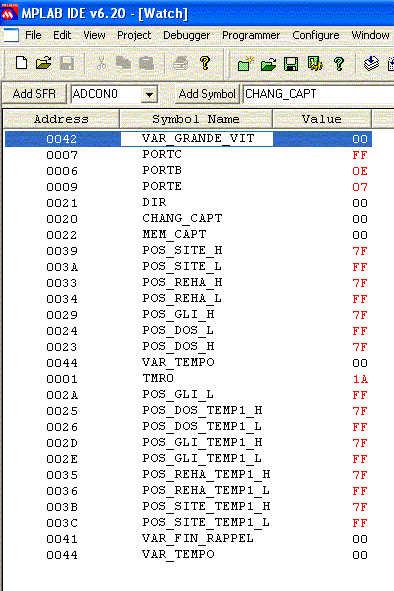Click the Cut scissors icon
This screenshot has width=394, height=591.
point(101,63)
